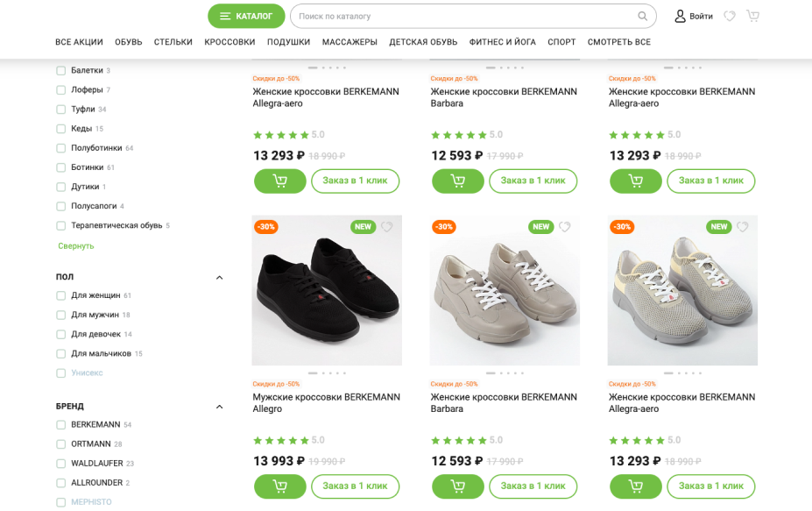Viewport: 812px width, 511px height.
Task: Collapse the БРЕНД filter section
Action: (219, 407)
